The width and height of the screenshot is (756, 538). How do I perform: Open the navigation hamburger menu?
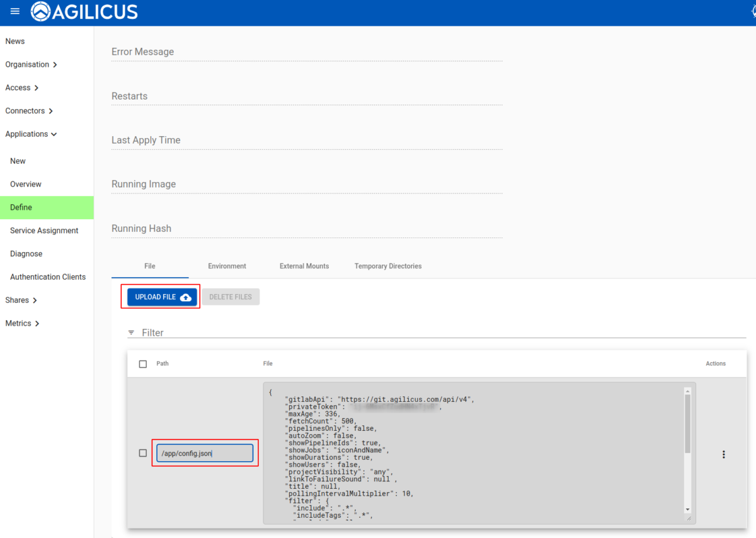coord(14,11)
